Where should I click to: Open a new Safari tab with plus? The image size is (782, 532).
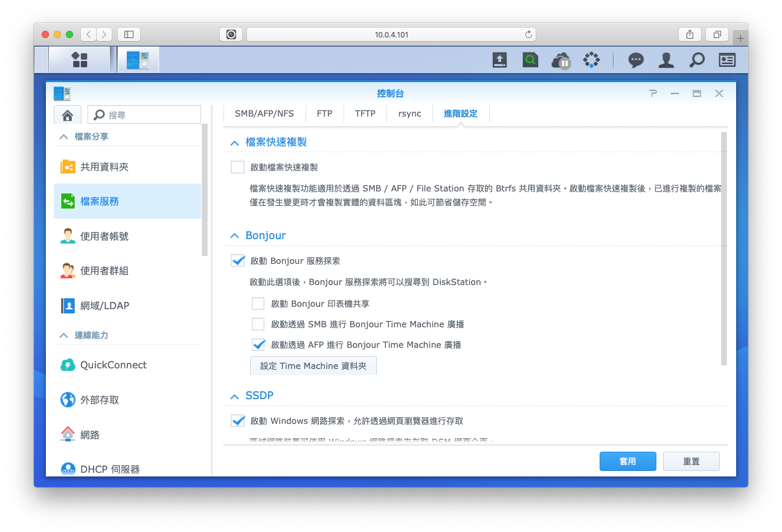[740, 37]
